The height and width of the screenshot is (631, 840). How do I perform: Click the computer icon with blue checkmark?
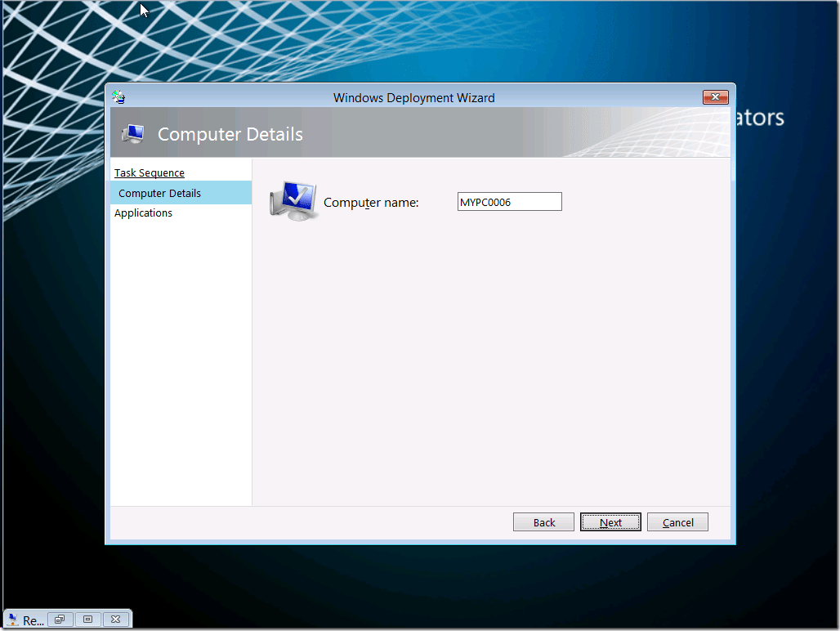(293, 199)
